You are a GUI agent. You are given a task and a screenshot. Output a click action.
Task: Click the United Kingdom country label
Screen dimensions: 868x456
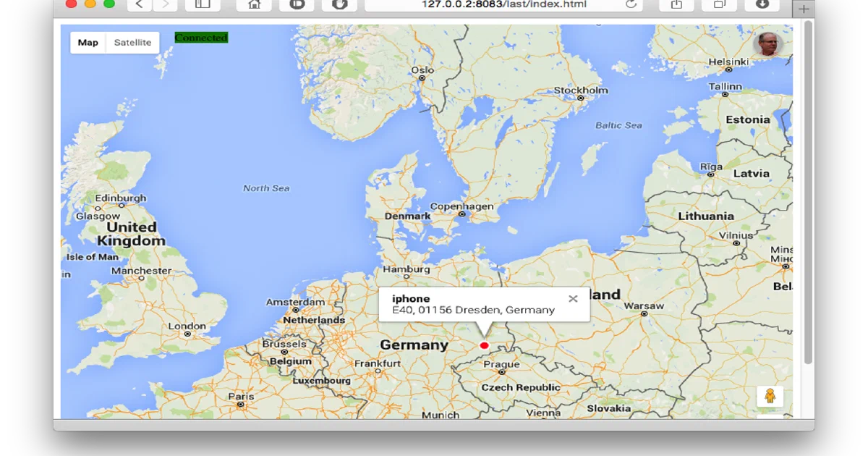(131, 234)
